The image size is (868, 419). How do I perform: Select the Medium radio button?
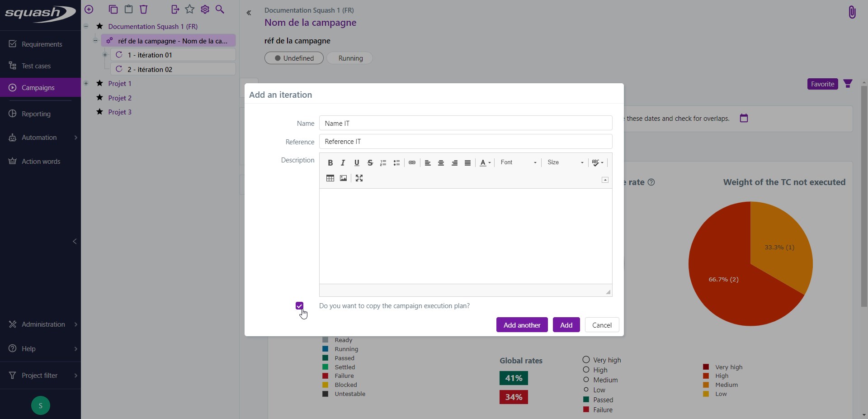point(586,380)
